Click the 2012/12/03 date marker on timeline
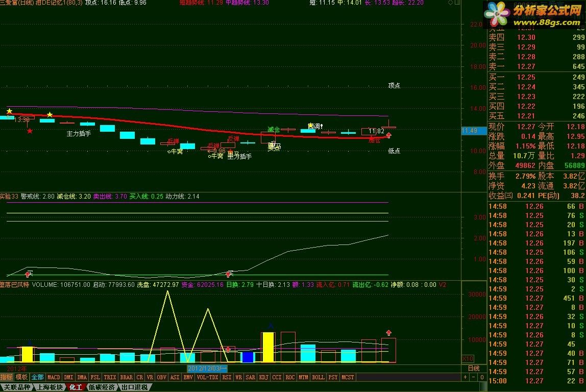The width and height of the screenshot is (586, 392). (207, 369)
